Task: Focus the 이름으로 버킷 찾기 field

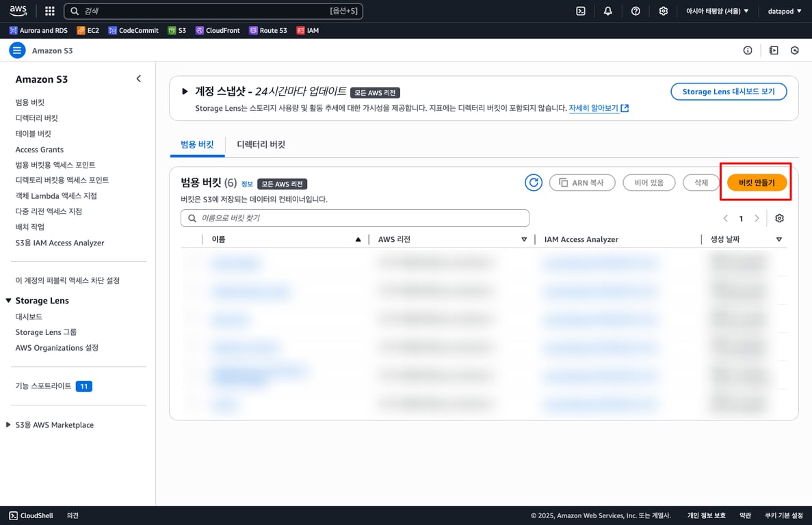Action: click(355, 218)
